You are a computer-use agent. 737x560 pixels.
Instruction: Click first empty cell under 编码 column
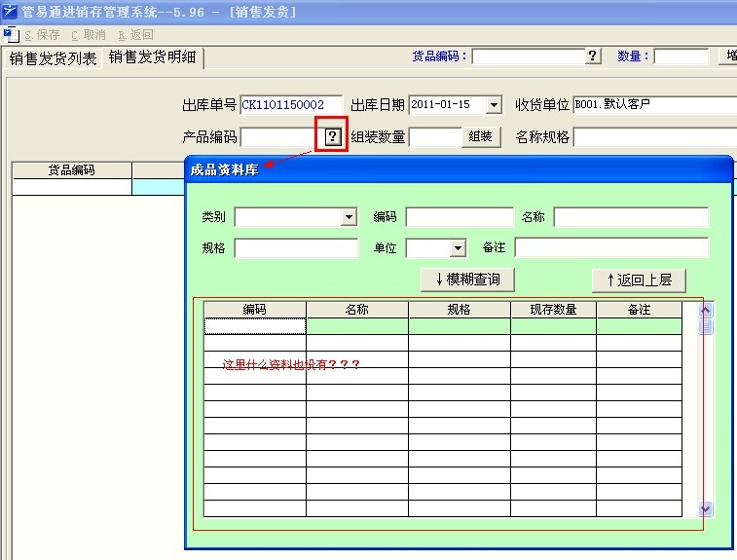[255, 326]
